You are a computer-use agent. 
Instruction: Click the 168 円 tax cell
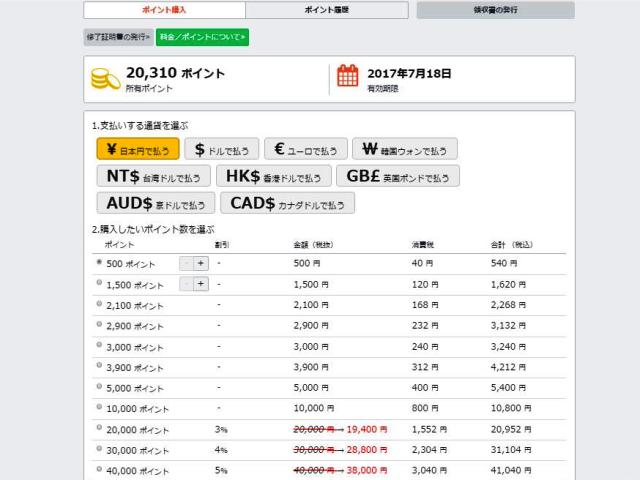425,305
